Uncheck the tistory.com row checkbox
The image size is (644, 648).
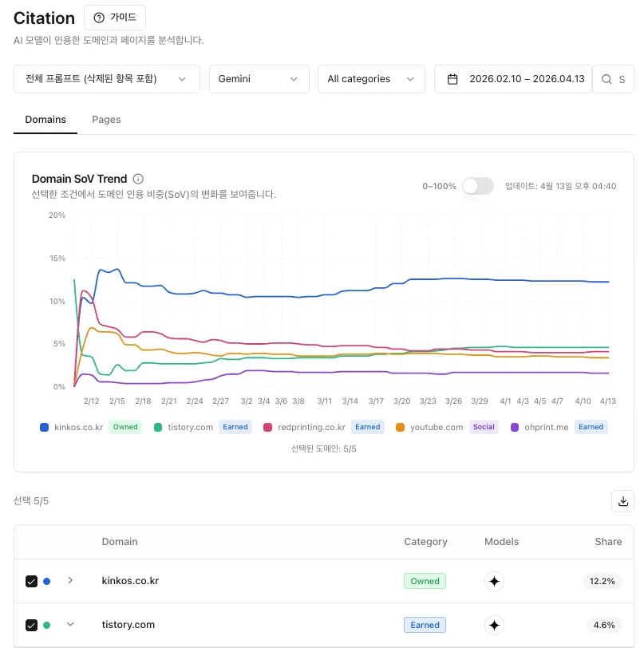point(31,625)
